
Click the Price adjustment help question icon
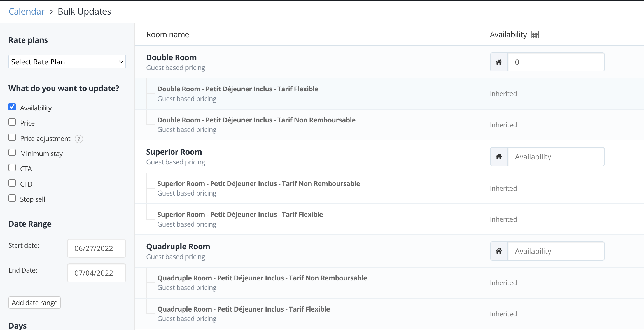click(x=79, y=139)
